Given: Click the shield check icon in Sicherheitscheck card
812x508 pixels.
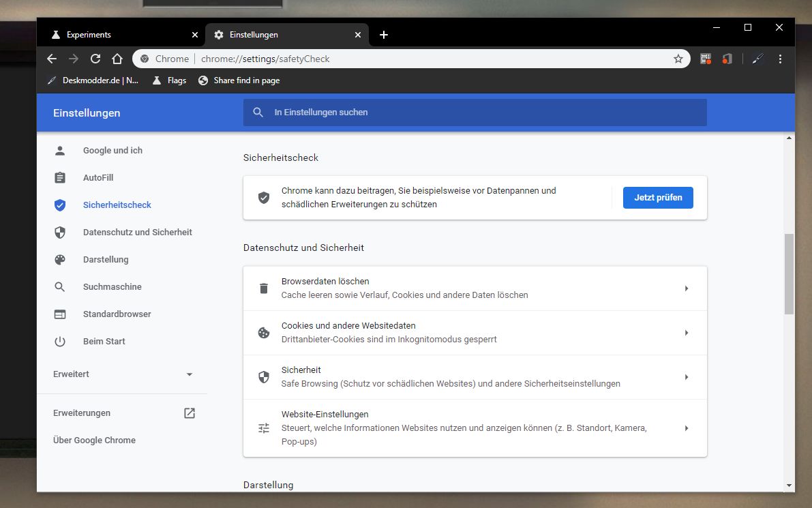Looking at the screenshot, I should [x=264, y=197].
